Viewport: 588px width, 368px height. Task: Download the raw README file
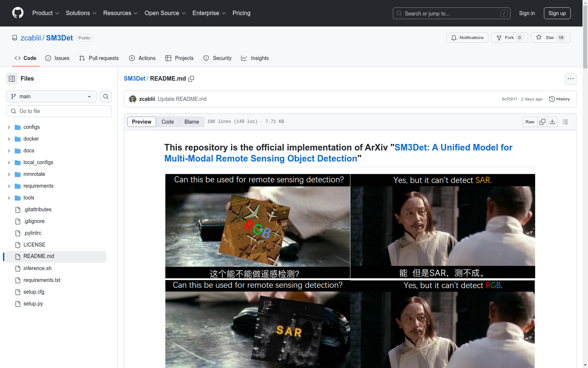(552, 121)
